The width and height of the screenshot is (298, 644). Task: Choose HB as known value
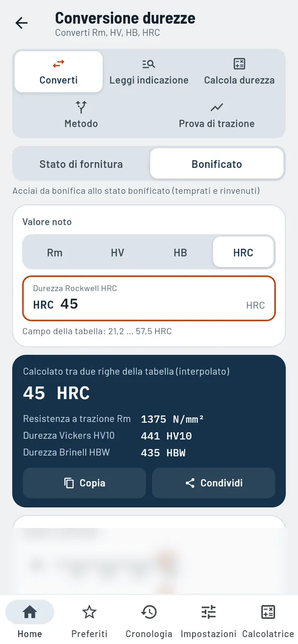[x=180, y=252]
